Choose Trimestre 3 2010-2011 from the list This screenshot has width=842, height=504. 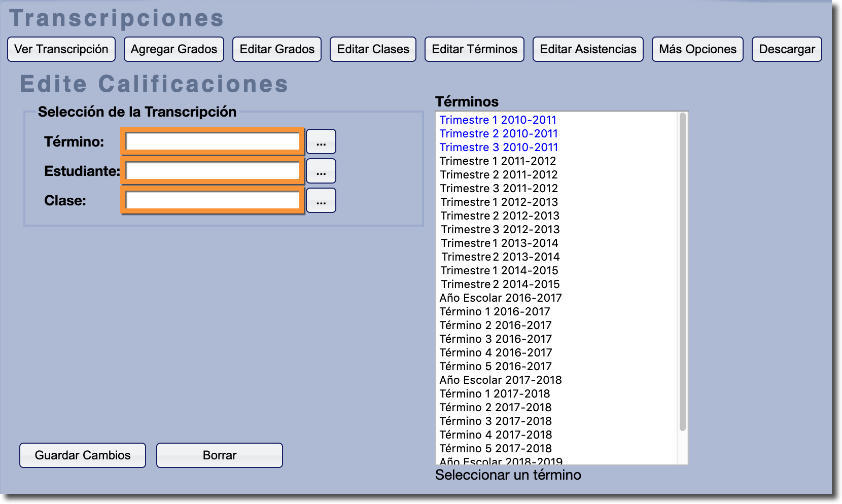[x=499, y=148]
